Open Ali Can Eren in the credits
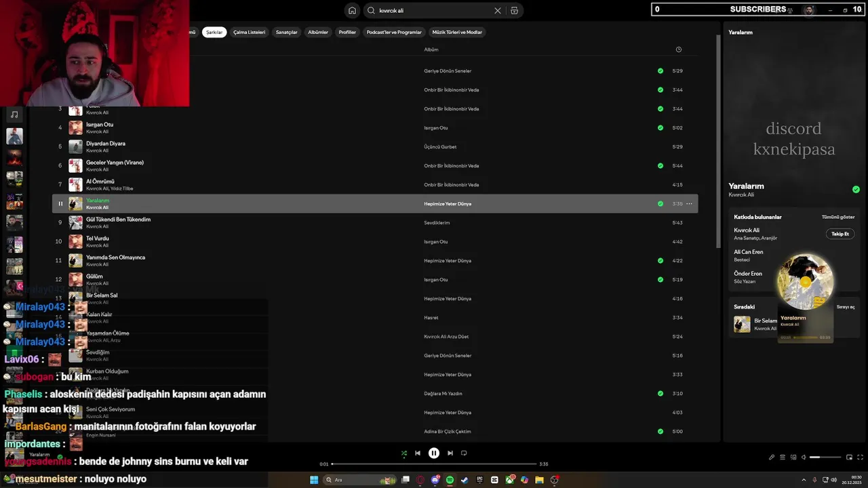The height and width of the screenshot is (488, 868). click(749, 252)
